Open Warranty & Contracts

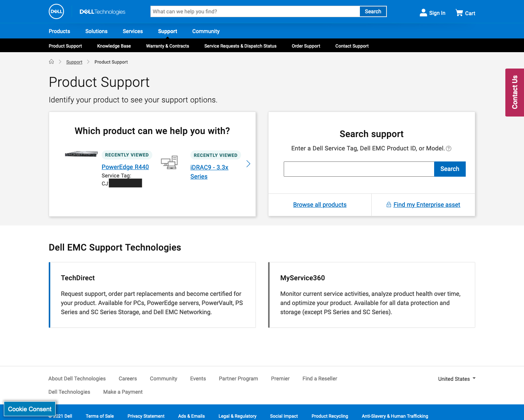(168, 46)
